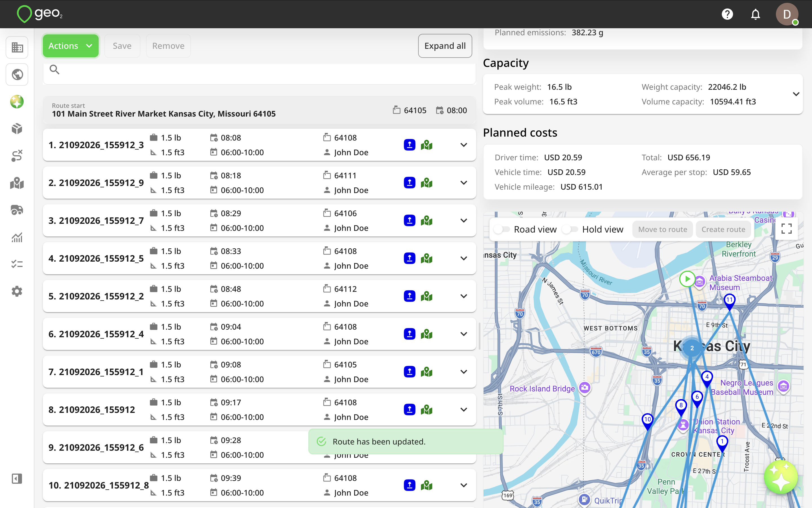Image resolution: width=812 pixels, height=508 pixels.
Task: Click the search magnifier icon
Action: (54, 69)
